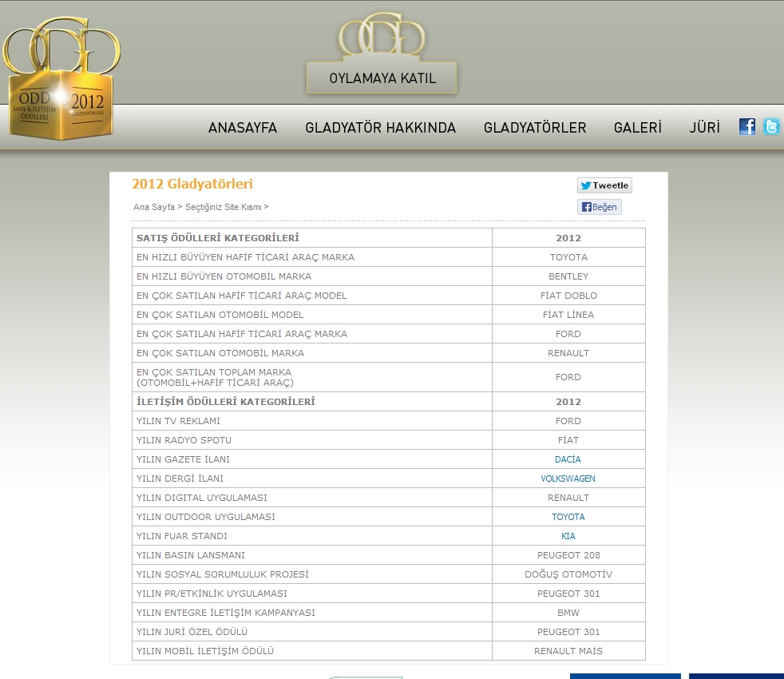The height and width of the screenshot is (679, 784).
Task: Click the FİAT DOBLO cell
Action: (568, 296)
